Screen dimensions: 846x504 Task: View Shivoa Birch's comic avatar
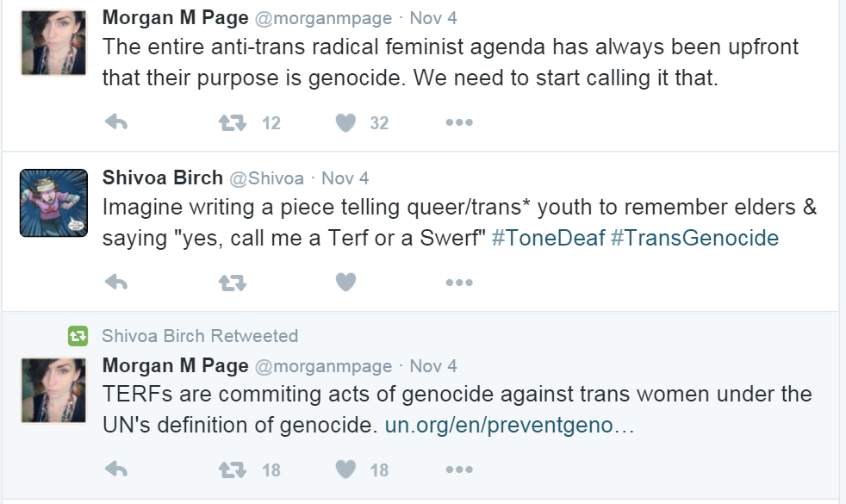pyautogui.click(x=53, y=203)
